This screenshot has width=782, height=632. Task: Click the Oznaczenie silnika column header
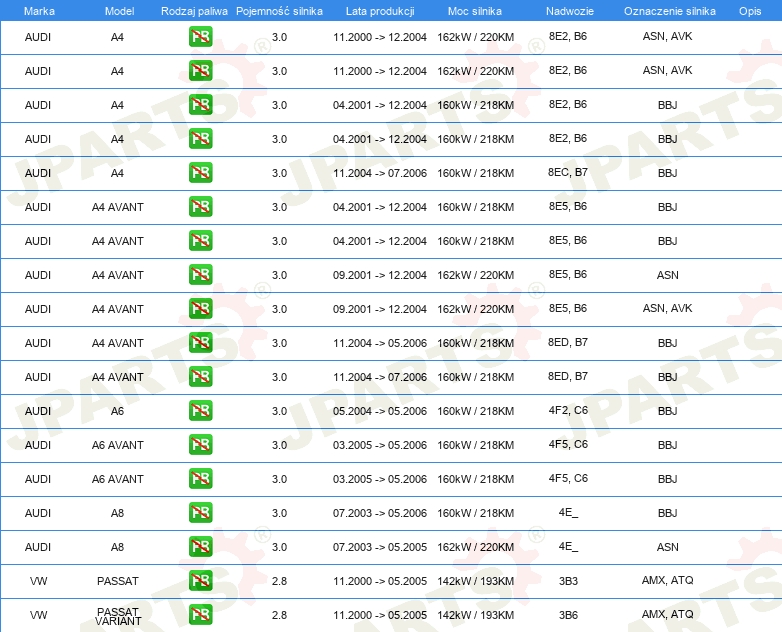670,11
